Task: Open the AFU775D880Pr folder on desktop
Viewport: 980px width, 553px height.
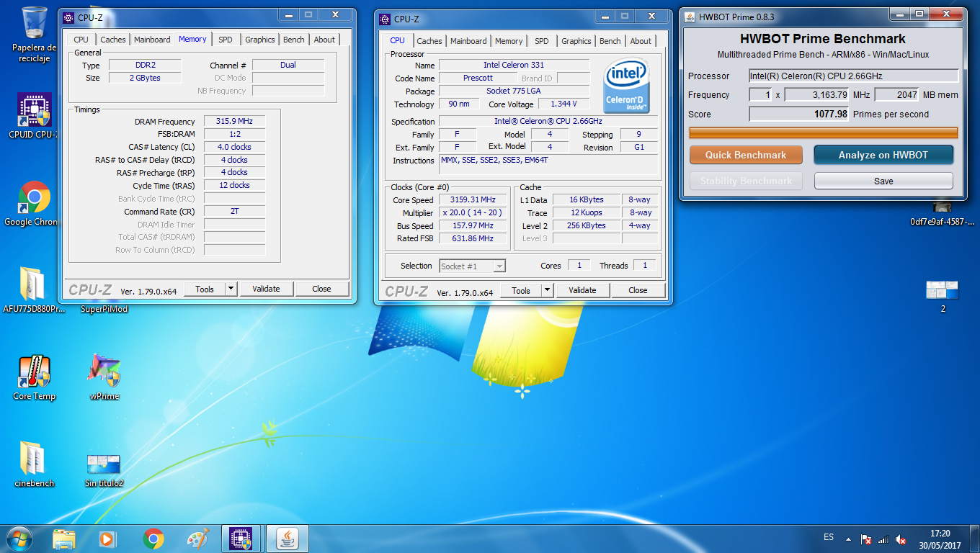Action: pyautogui.click(x=33, y=290)
